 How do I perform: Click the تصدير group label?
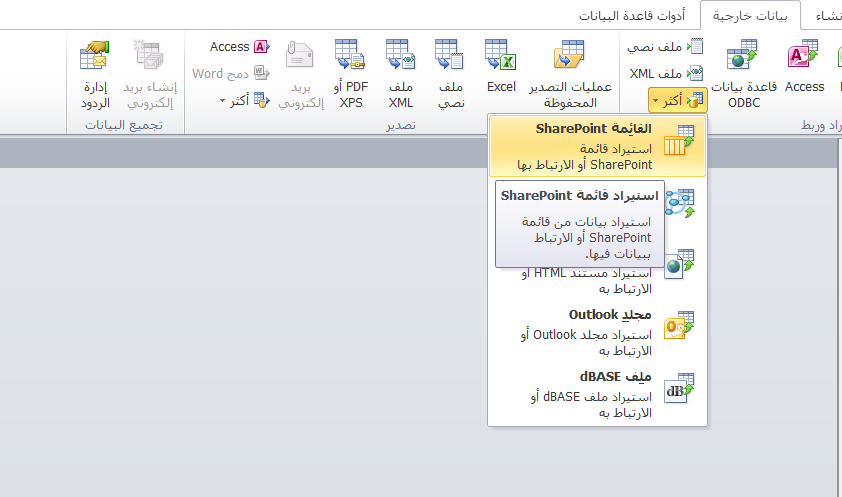click(401, 125)
